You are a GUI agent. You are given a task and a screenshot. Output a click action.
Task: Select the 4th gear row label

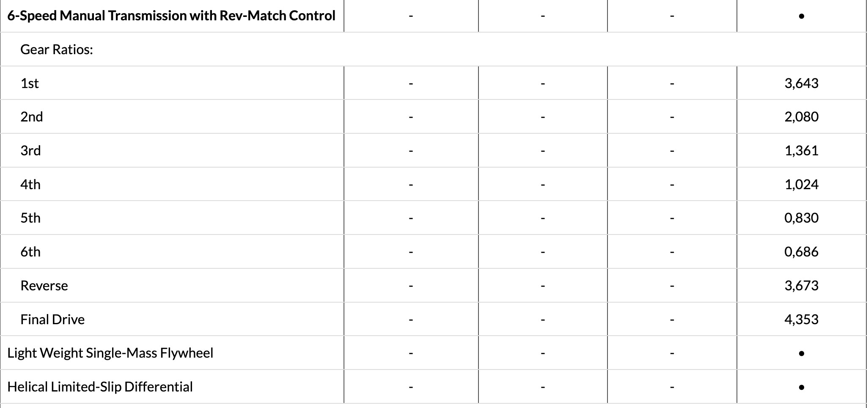click(30, 185)
